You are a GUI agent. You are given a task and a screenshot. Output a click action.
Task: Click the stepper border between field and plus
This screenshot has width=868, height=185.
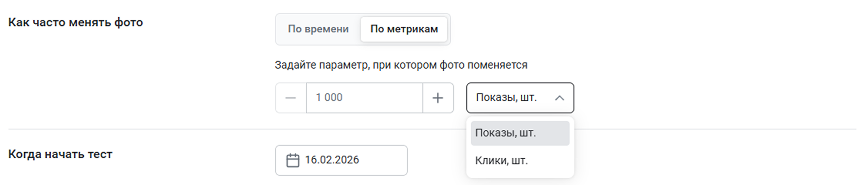(x=423, y=98)
